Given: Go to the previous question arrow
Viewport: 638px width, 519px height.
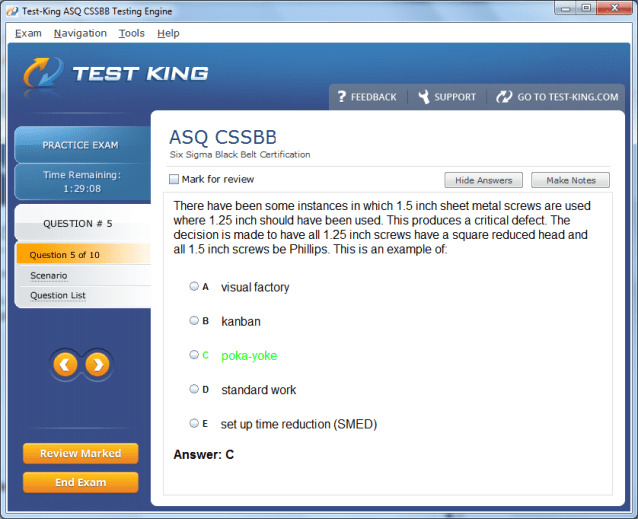Looking at the screenshot, I should 65,364.
